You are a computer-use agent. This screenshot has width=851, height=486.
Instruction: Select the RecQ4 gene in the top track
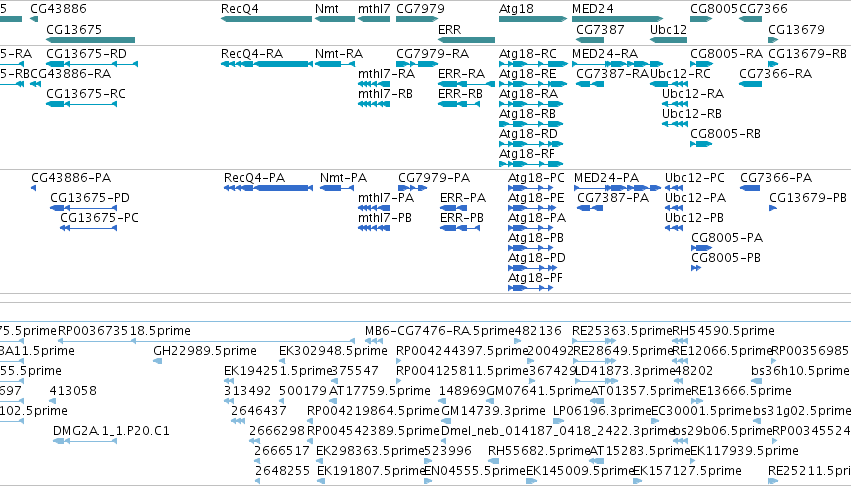point(266,19)
